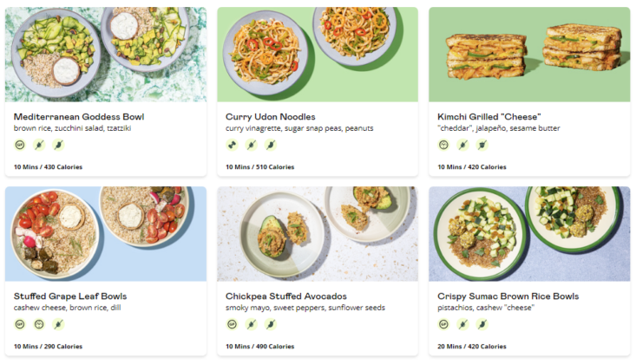Image resolution: width=636 pixels, height=364 pixels.
Task: Click the first dietary icon under Curry Udon Noodles
Action: click(232, 145)
